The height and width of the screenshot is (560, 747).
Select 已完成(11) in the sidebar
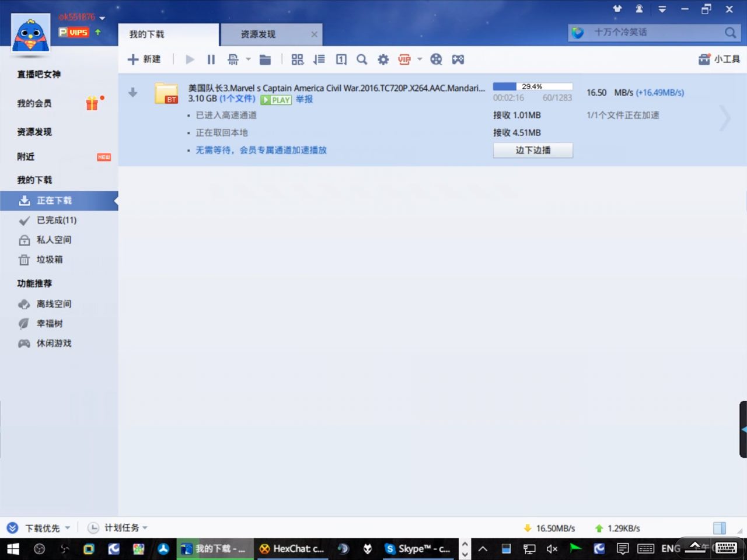56,220
